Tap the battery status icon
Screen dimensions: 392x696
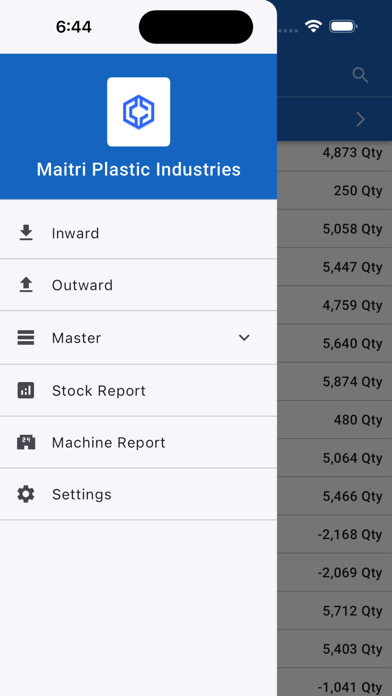(343, 27)
